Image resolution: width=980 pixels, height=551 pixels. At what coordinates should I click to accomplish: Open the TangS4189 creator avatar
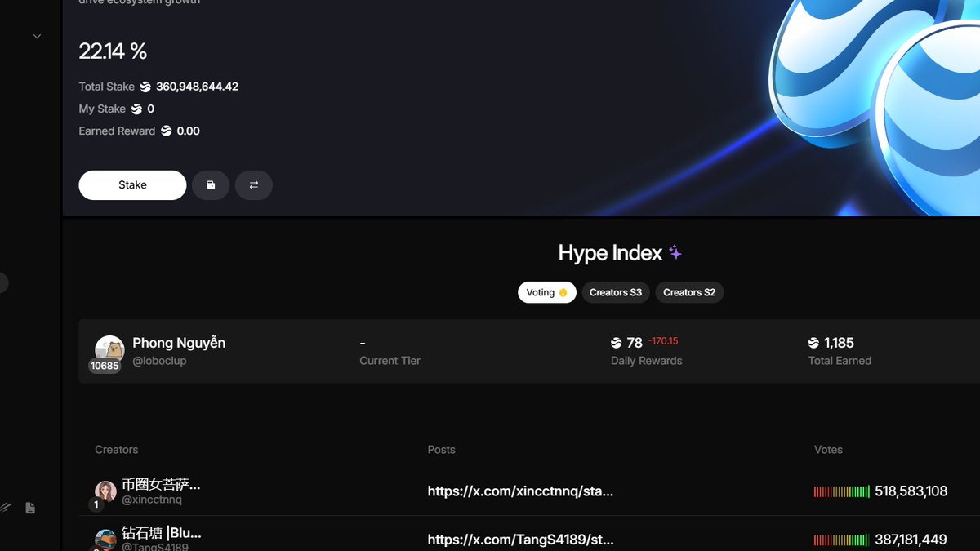pos(105,540)
